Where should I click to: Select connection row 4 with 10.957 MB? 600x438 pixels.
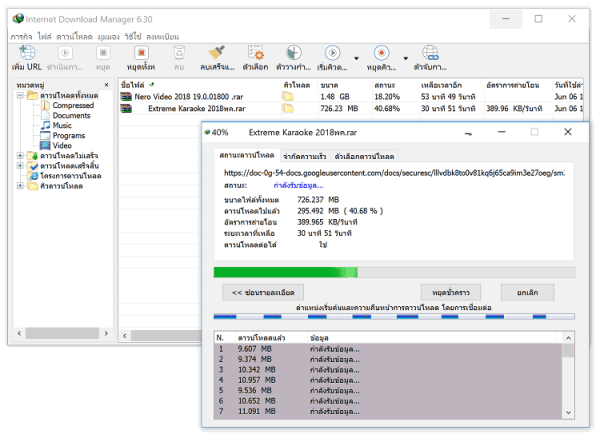[388, 380]
